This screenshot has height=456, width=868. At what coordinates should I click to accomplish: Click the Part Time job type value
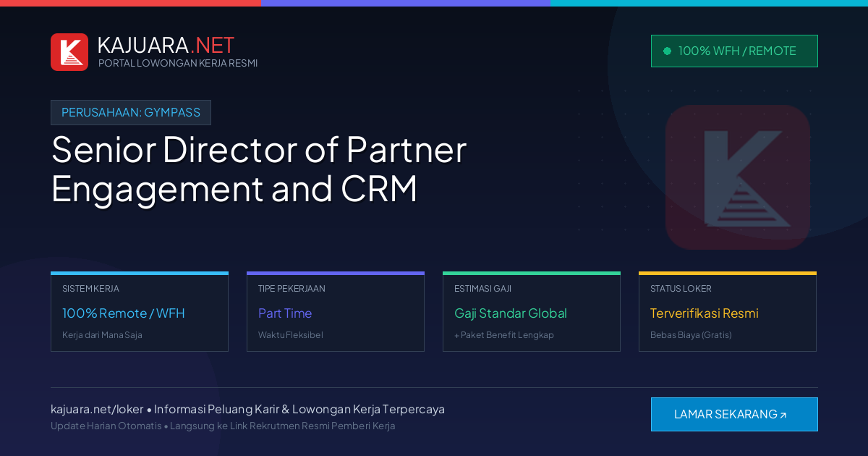[x=285, y=313]
